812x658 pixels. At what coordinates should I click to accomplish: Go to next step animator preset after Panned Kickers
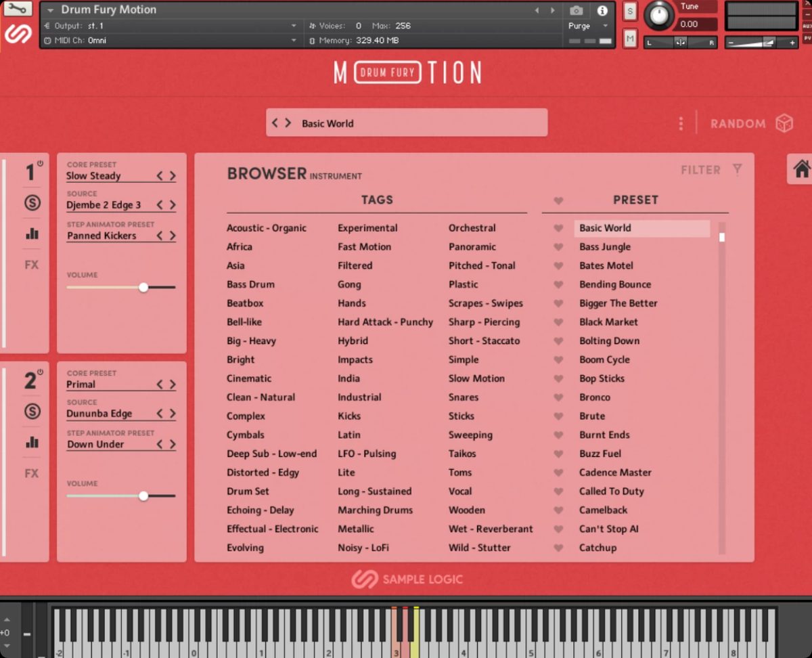173,236
